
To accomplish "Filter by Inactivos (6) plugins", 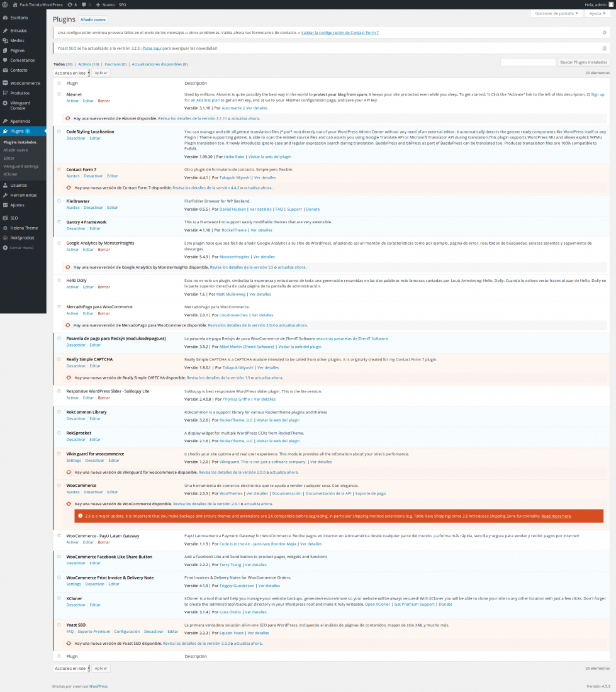I will click(116, 64).
